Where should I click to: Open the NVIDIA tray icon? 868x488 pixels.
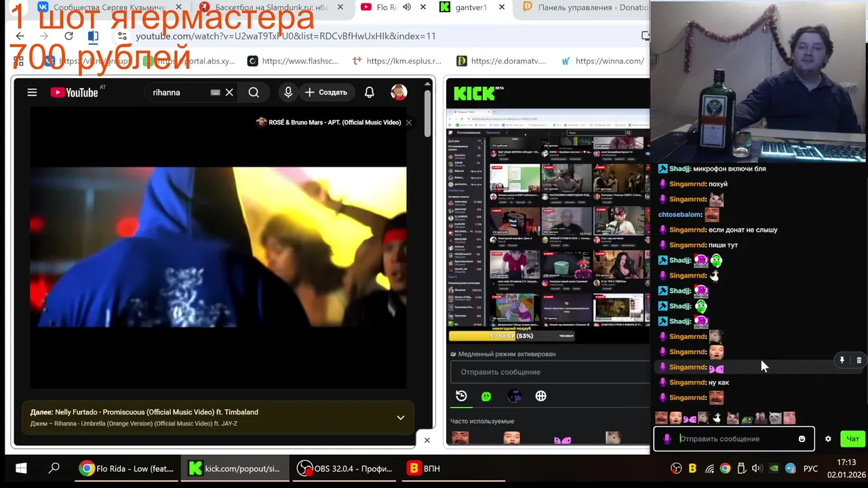tap(774, 468)
